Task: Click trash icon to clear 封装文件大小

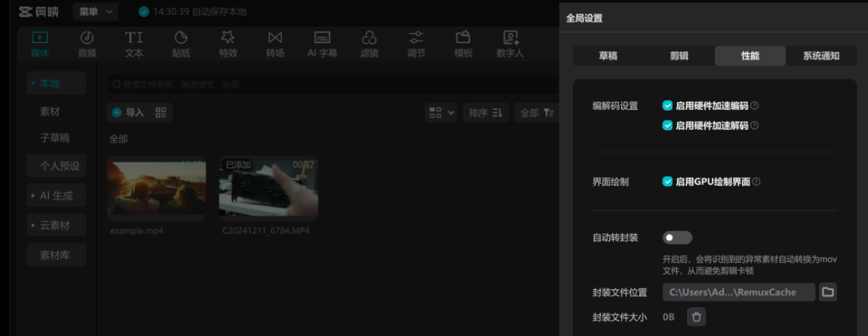Action: [697, 317]
